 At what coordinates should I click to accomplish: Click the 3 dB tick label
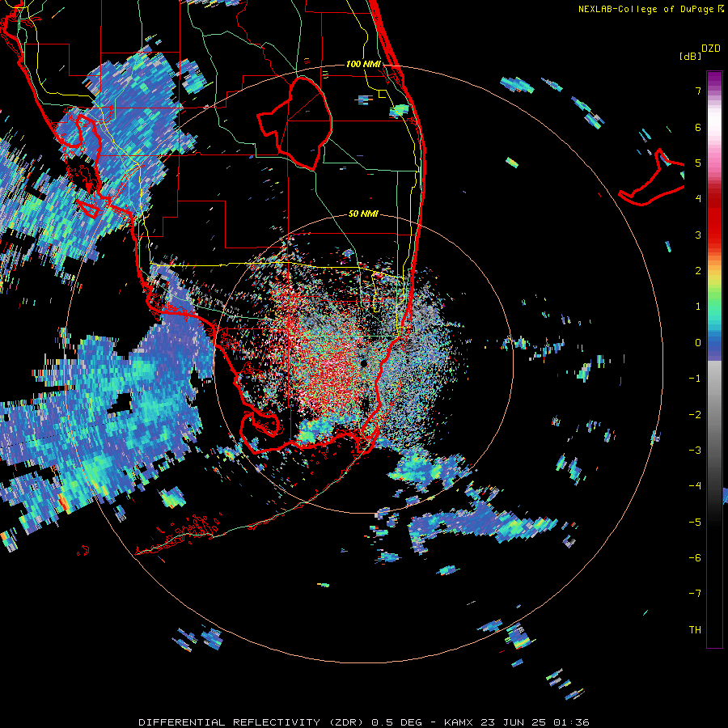click(x=698, y=235)
